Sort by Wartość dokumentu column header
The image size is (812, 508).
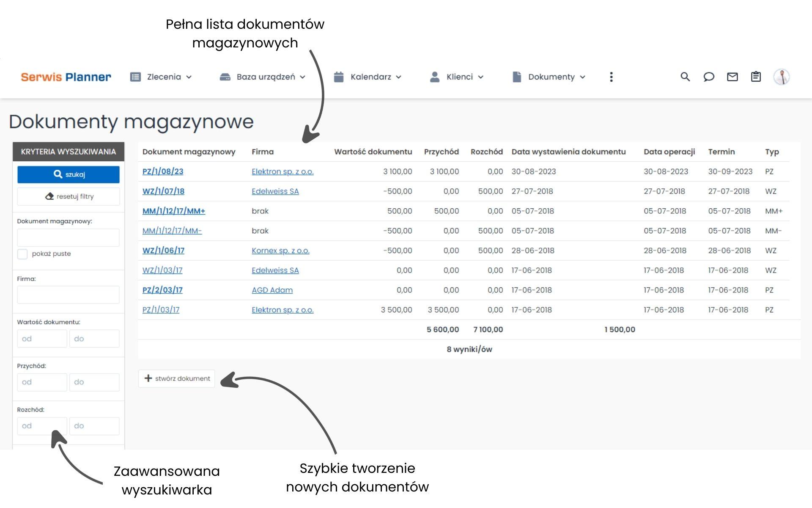tap(373, 152)
